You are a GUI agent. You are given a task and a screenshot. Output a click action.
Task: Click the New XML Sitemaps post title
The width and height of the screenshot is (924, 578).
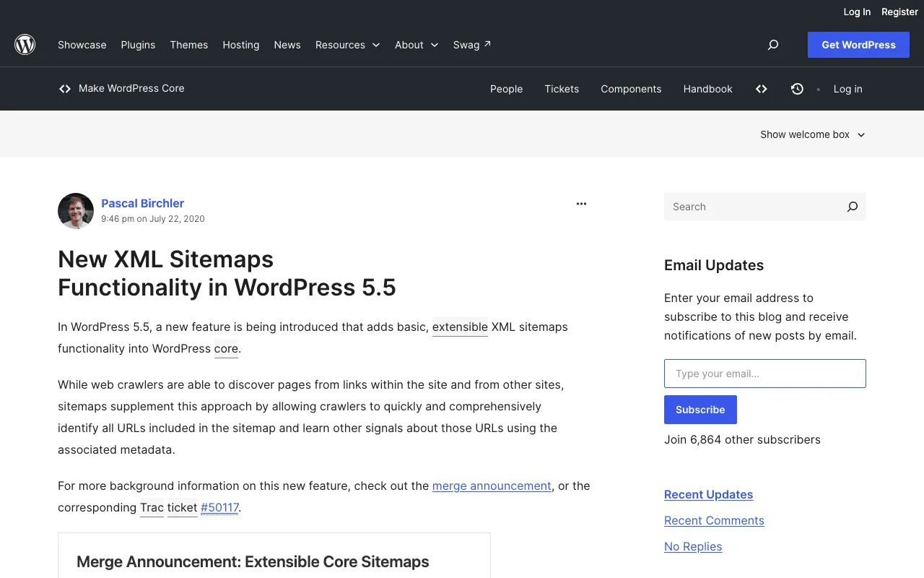click(227, 273)
